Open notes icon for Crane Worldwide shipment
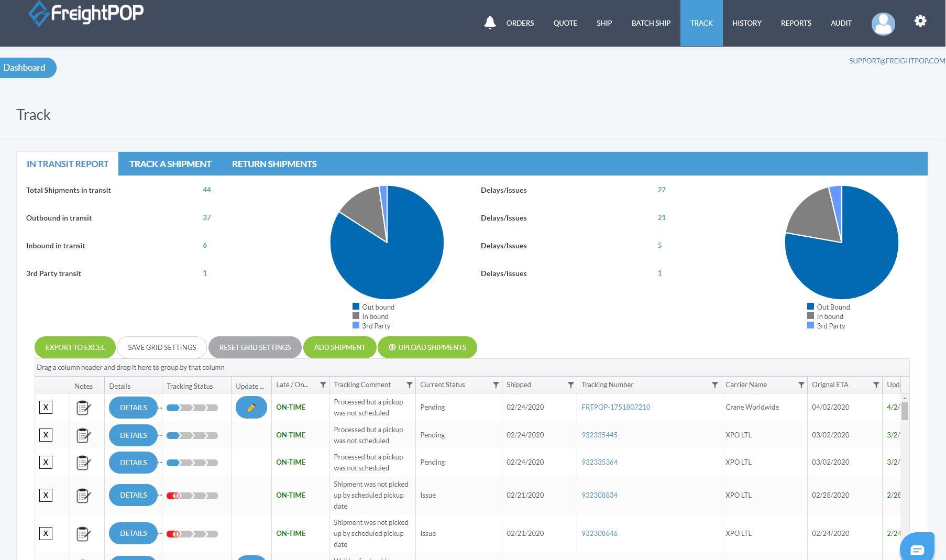946x560 pixels. (x=83, y=408)
